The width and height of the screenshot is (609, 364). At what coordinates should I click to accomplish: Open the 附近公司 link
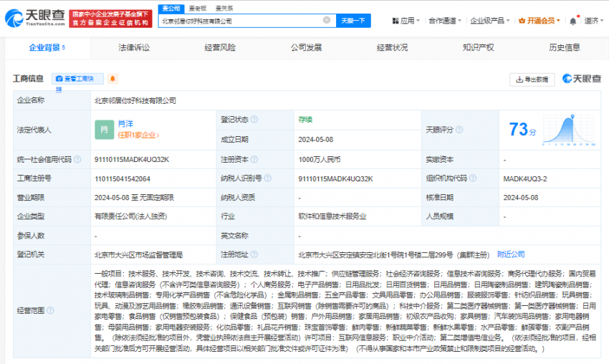[511, 254]
